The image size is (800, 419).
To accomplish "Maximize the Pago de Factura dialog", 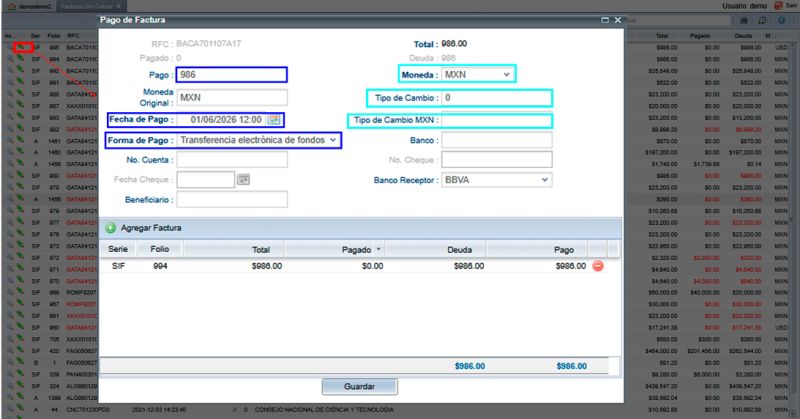I will click(605, 20).
